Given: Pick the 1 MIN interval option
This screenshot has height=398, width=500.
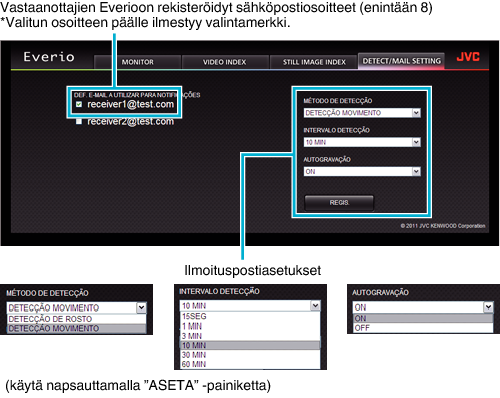Looking at the screenshot, I should pyautogui.click(x=250, y=326).
